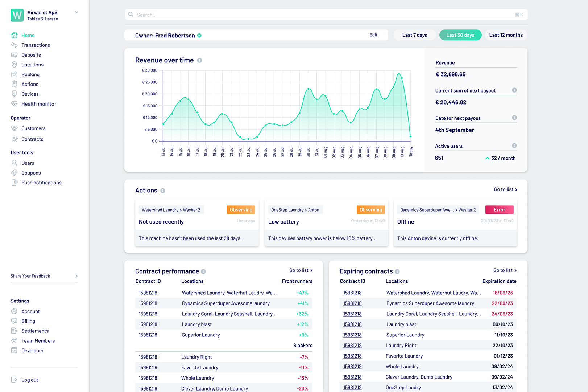588x392 pixels.
Task: Click the Locations pin icon
Action: pos(14,65)
